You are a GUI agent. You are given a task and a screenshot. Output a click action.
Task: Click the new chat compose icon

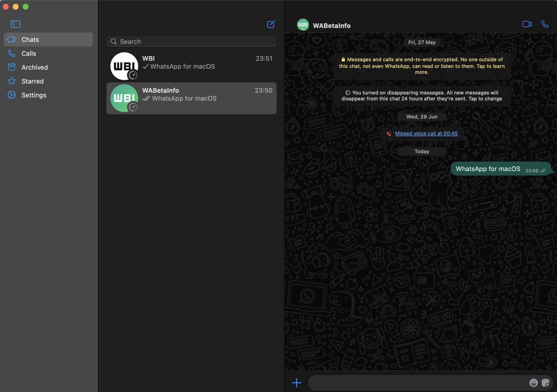pos(271,24)
